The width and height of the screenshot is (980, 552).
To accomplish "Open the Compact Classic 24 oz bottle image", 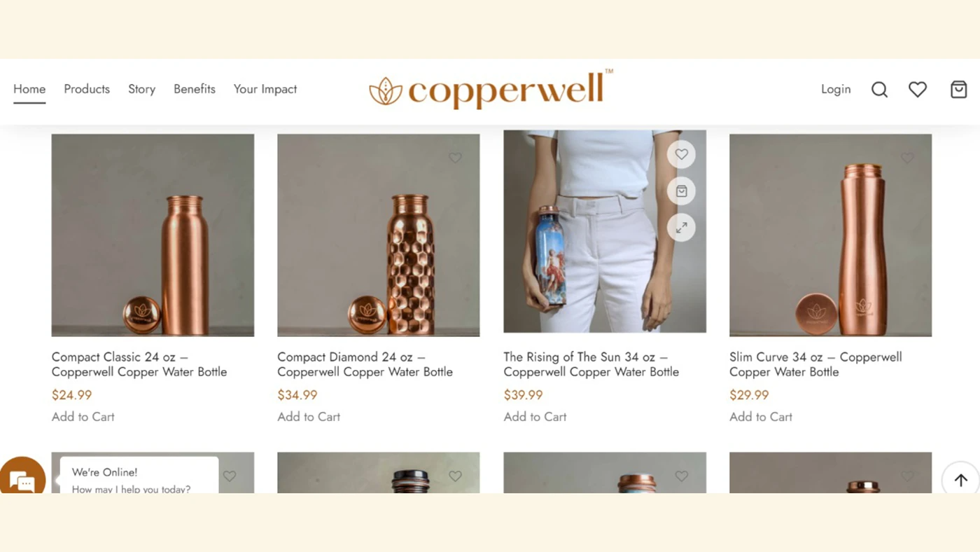I will (153, 235).
